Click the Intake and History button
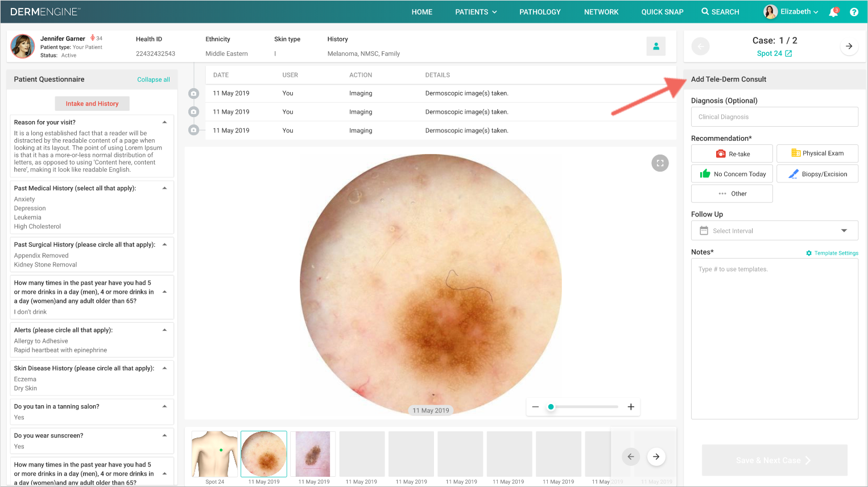This screenshot has height=487, width=868. click(92, 103)
